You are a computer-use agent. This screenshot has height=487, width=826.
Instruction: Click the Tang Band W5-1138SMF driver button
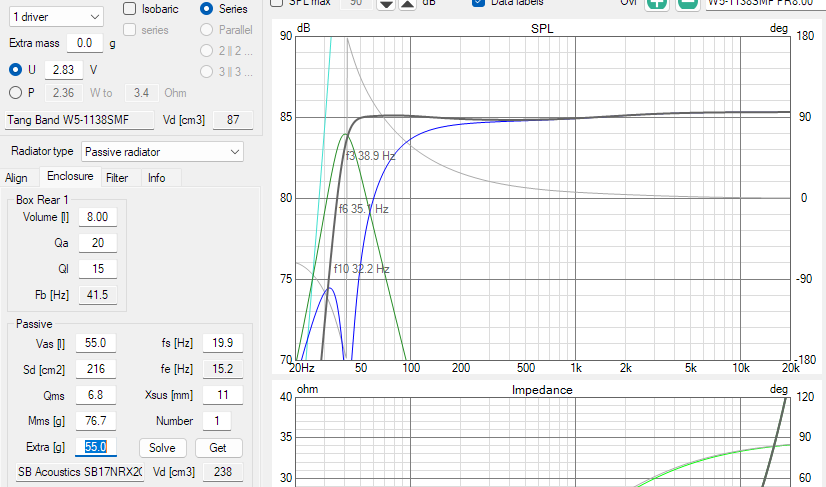pyautogui.click(x=80, y=120)
